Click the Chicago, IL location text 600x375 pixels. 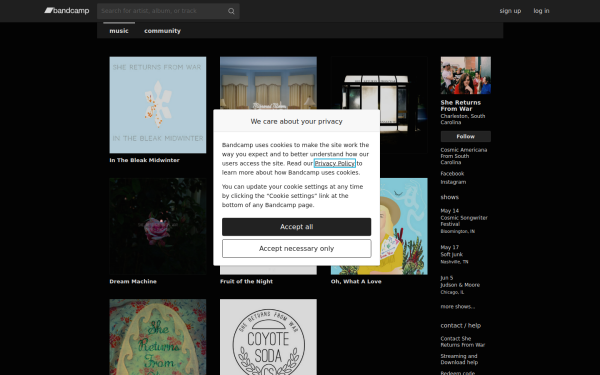(452, 292)
